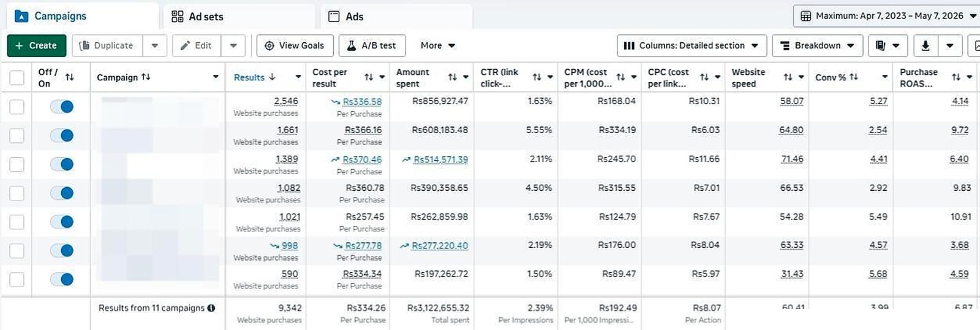Viewport: 980px width, 330px height.
Task: Open CPC column options arrow
Action: (x=717, y=77)
